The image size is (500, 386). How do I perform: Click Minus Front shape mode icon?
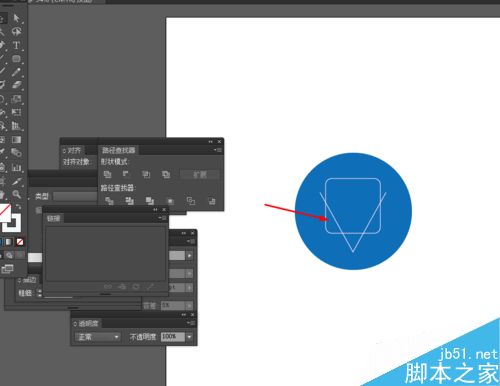point(126,174)
